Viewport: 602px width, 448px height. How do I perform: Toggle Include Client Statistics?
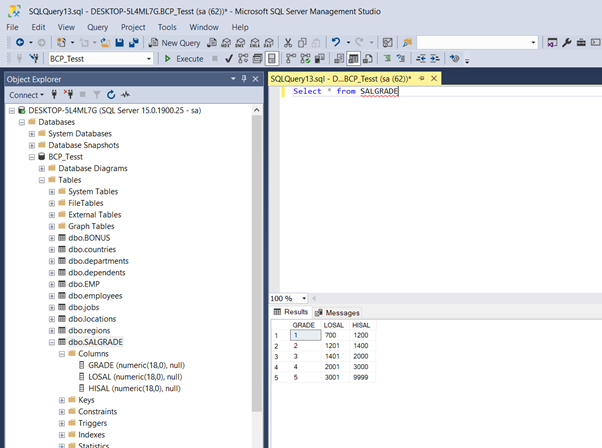click(319, 58)
